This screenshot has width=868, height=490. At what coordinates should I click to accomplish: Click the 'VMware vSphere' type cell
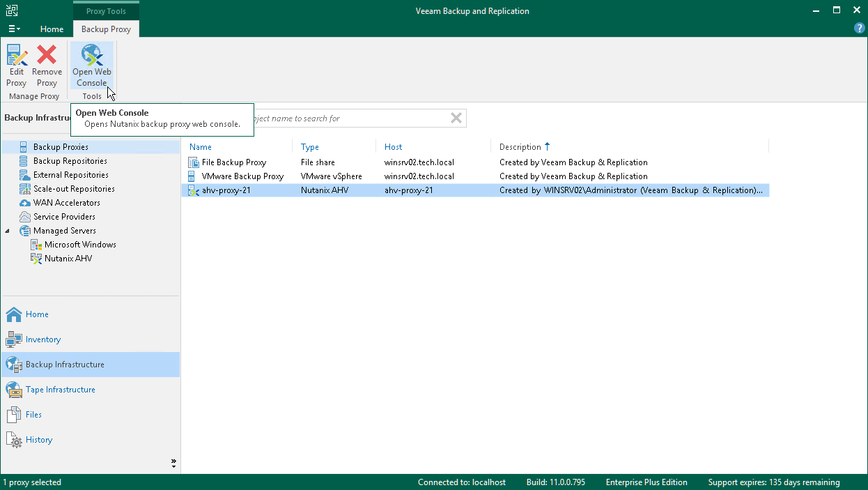[x=332, y=176]
